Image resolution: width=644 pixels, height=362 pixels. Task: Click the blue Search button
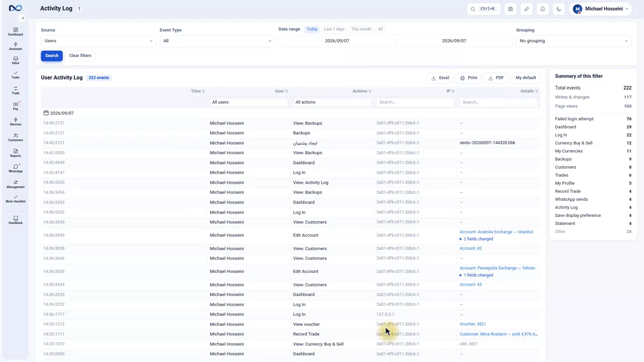(x=52, y=56)
